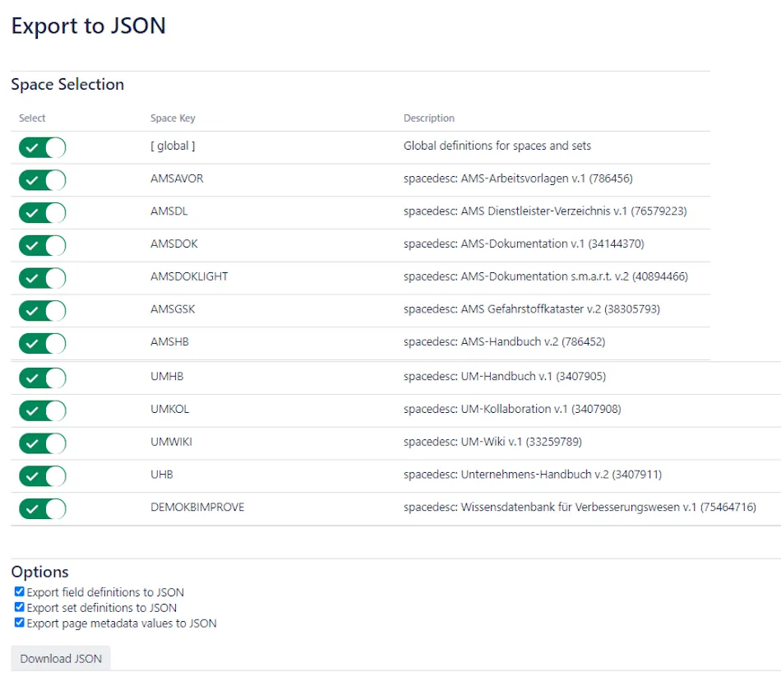Click the AMS Gefahrstoffkataster v.2 description
Viewport: 781px width, 700px height.
click(532, 309)
